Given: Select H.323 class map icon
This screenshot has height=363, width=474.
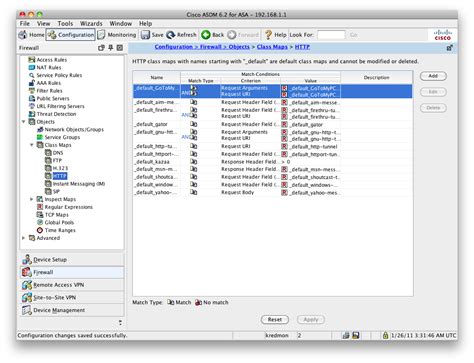Looking at the screenshot, I should tap(48, 168).
